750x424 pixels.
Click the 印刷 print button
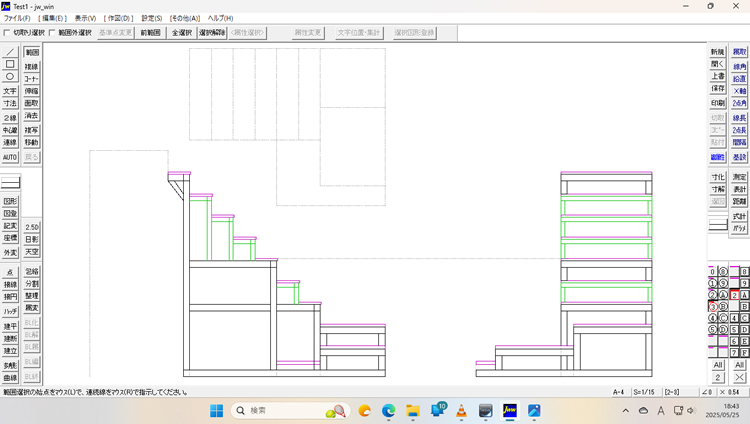pos(718,103)
